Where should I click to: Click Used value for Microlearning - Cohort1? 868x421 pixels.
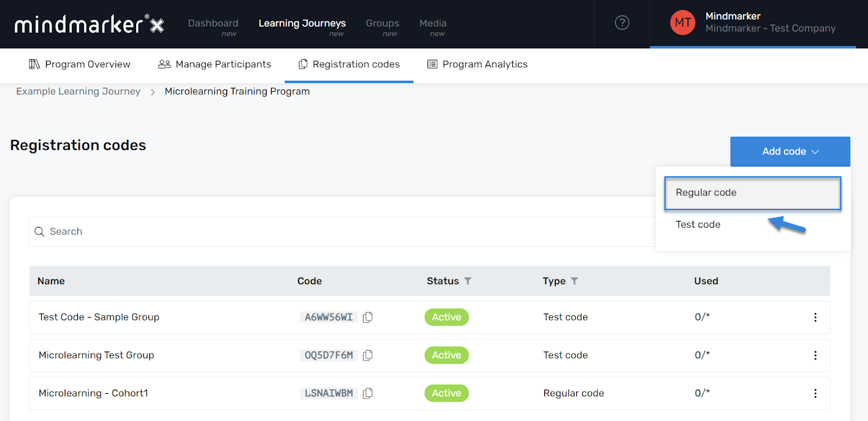pos(702,393)
